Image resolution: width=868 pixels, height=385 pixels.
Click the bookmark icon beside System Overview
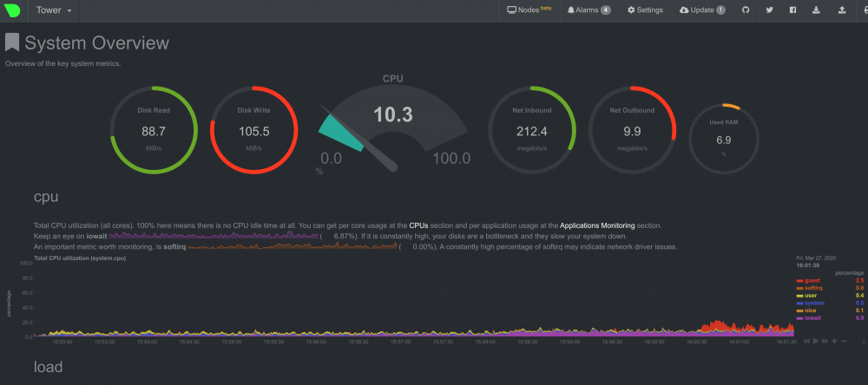click(x=12, y=42)
